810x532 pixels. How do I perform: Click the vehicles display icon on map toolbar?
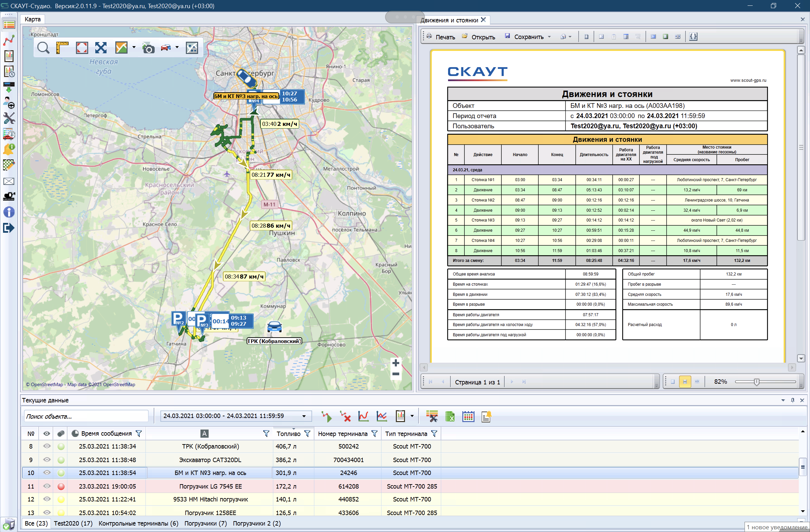coord(166,47)
